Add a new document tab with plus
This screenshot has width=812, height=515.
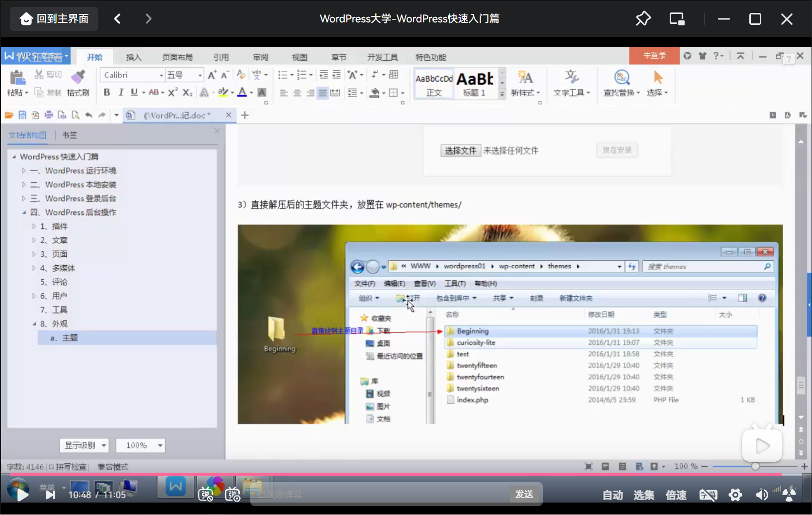pyautogui.click(x=245, y=115)
